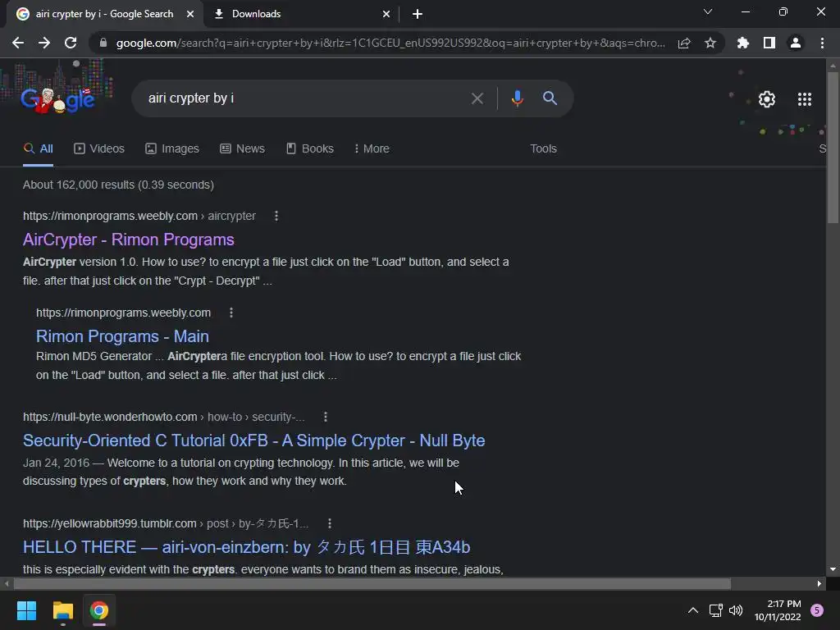Open the Extensions puzzle icon

pos(742,43)
